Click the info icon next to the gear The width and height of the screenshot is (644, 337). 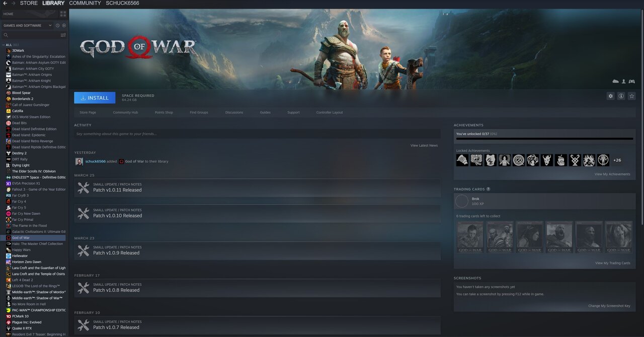621,96
